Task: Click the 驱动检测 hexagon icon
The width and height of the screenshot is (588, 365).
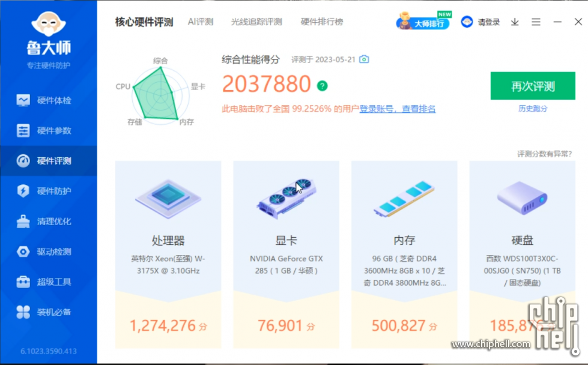Action: coord(23,252)
